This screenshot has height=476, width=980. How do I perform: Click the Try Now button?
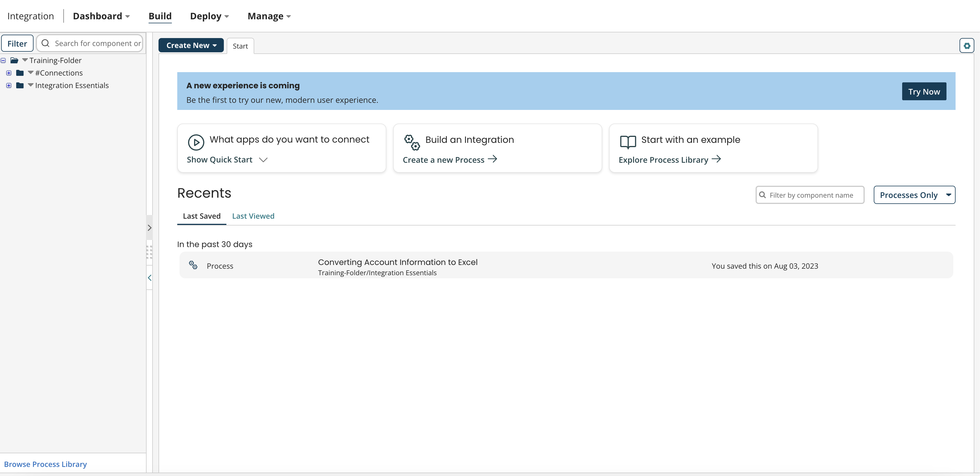(924, 91)
